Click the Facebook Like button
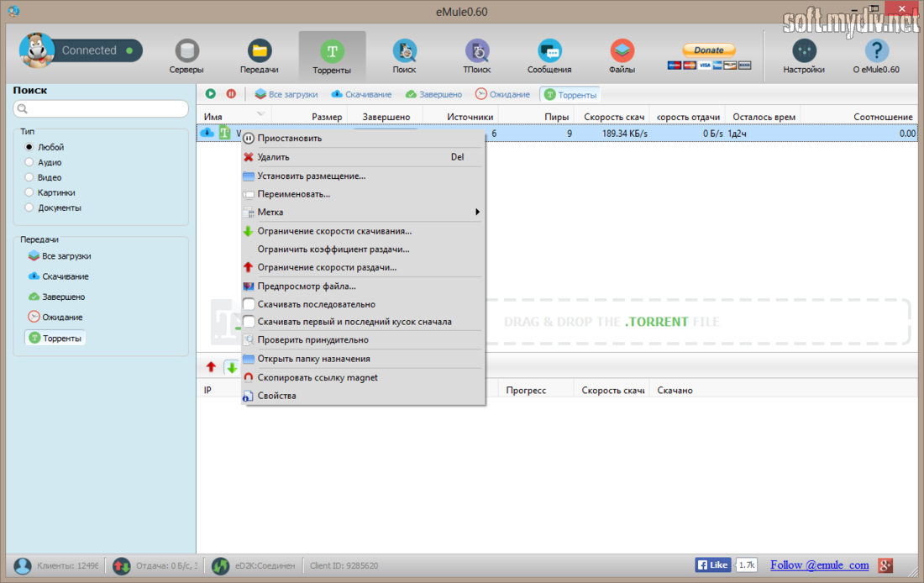 pyautogui.click(x=712, y=565)
